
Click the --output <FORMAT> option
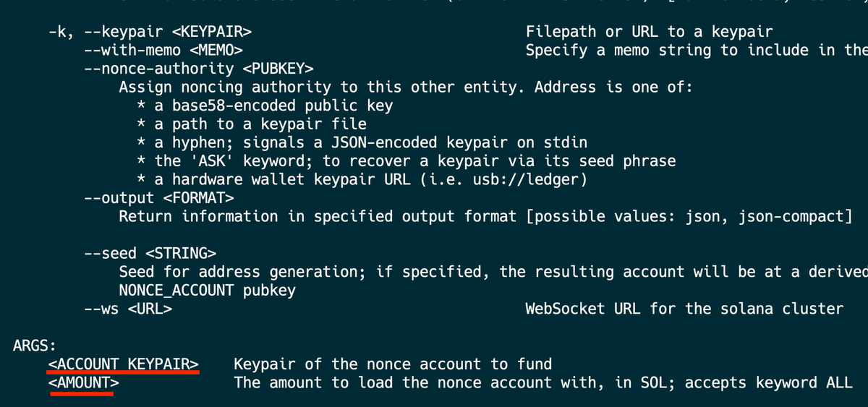pyautogui.click(x=158, y=197)
